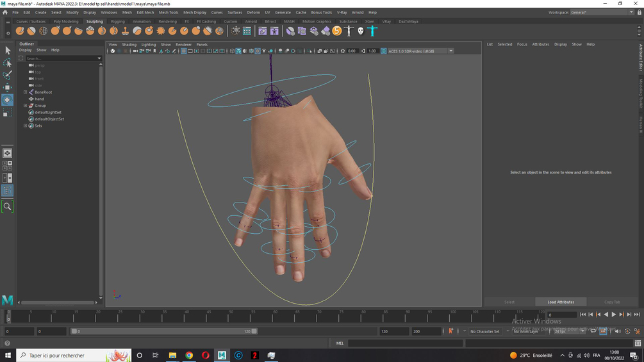
Task: Select the cyan T-pose figure shelf icon
Action: pyautogui.click(x=372, y=31)
